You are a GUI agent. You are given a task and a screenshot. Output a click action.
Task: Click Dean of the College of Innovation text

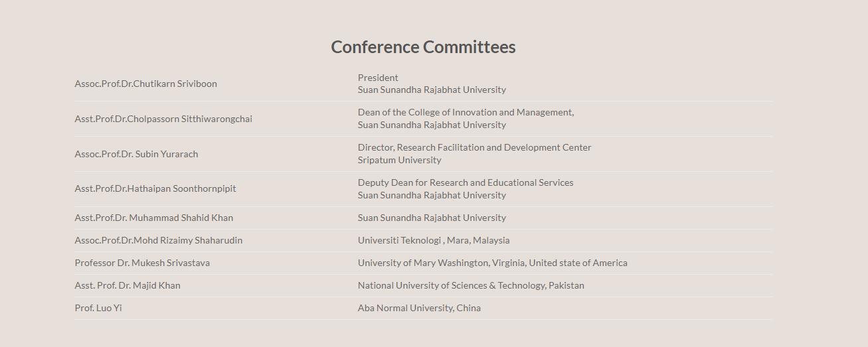point(466,112)
